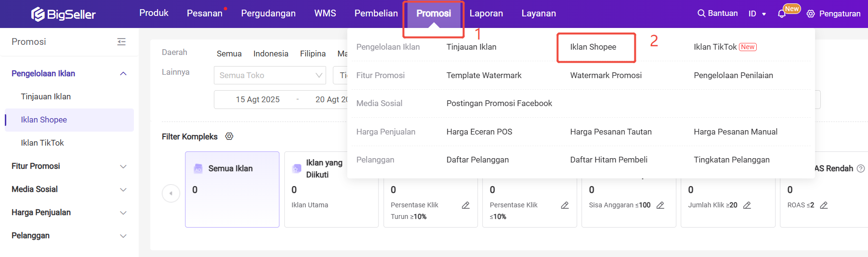
Task: Open the WMS menu
Action: click(325, 14)
